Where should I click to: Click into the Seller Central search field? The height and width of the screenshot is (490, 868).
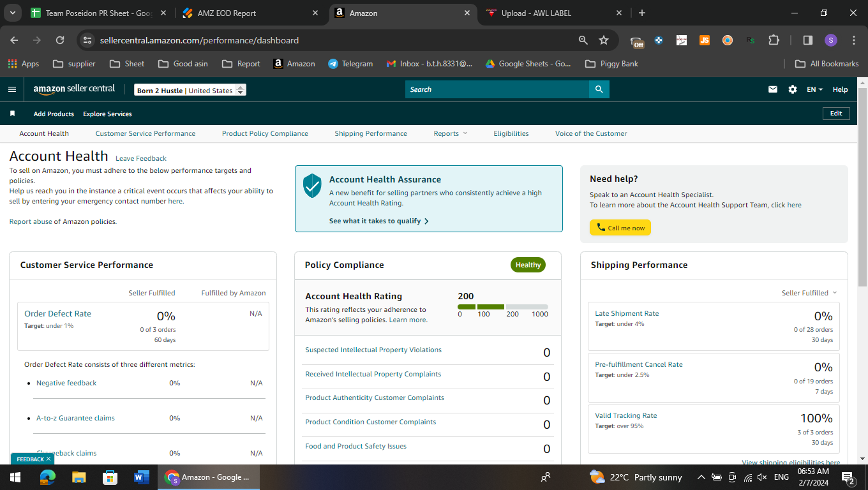497,89
